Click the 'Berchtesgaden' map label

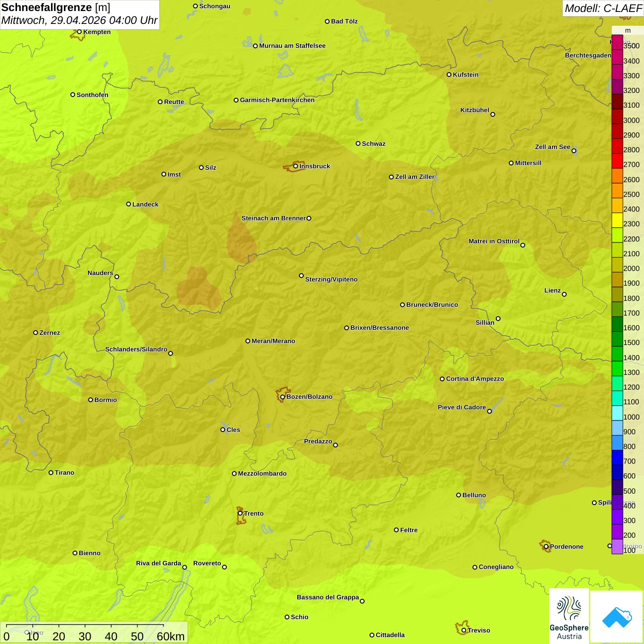pyautogui.click(x=588, y=55)
